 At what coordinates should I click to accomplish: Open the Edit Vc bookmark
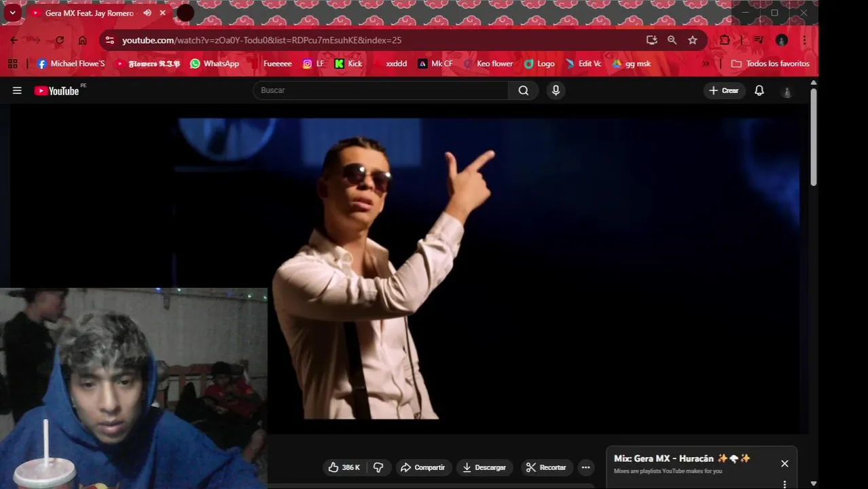[583, 63]
